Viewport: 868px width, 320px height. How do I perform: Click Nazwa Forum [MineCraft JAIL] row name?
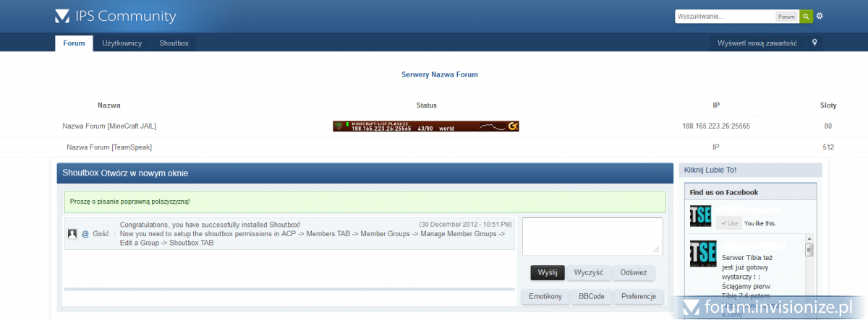point(109,126)
